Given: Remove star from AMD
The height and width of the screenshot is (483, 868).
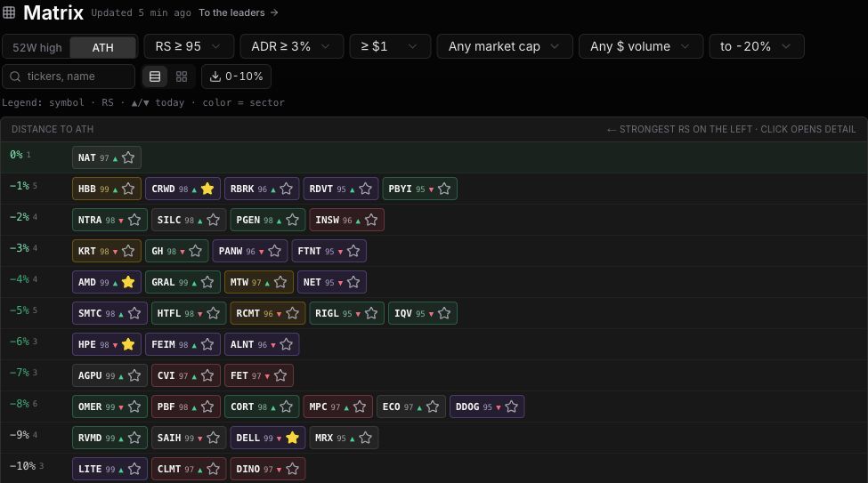Looking at the screenshot, I should point(128,282).
